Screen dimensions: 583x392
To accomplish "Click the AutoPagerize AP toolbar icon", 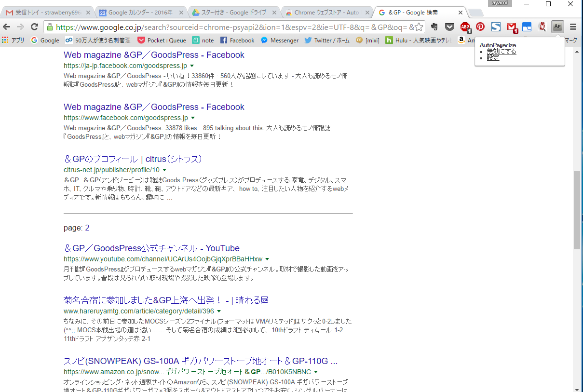I will tap(557, 27).
